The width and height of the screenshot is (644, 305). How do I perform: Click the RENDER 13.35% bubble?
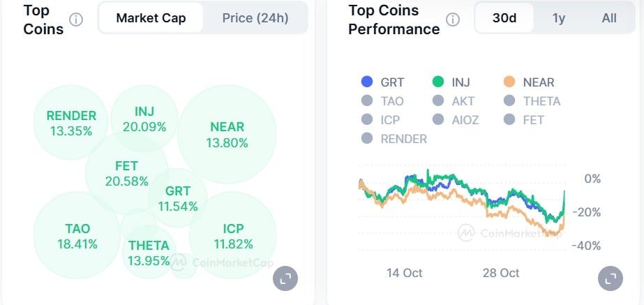click(71, 123)
